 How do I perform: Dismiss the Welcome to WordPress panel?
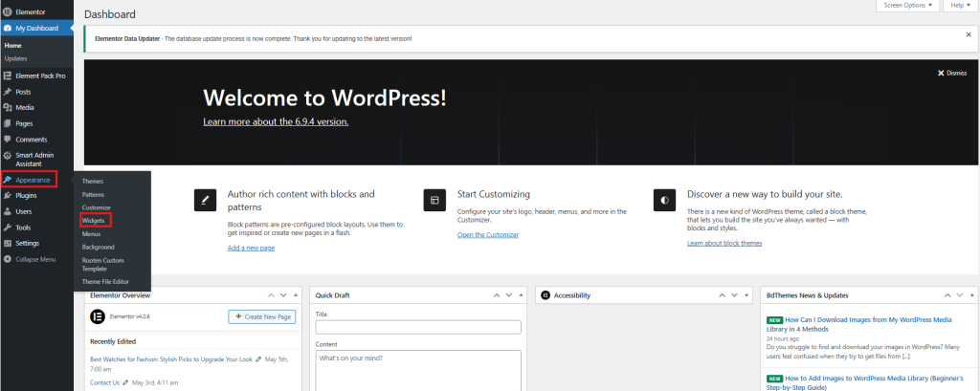(952, 73)
